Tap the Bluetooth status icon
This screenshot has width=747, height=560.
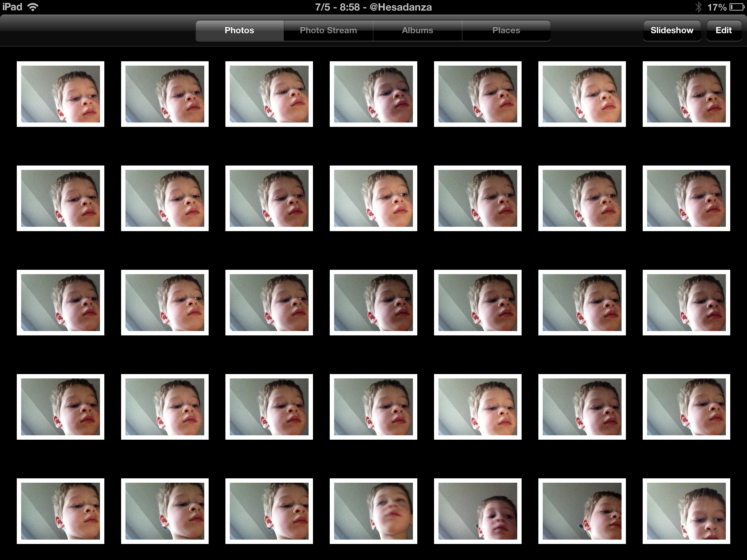coord(698,7)
